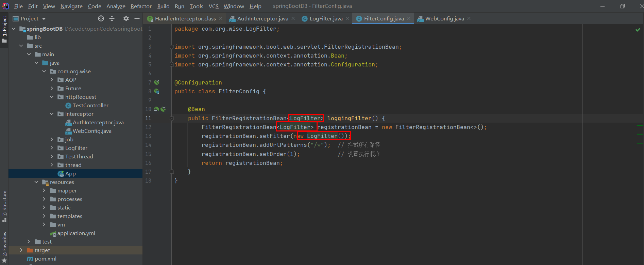The height and width of the screenshot is (265, 644).
Task: Click fold end marker on line 17
Action: coord(171,172)
